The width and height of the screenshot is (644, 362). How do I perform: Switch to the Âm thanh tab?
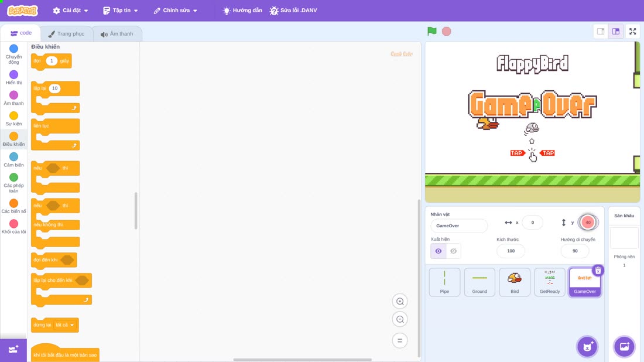tap(118, 34)
